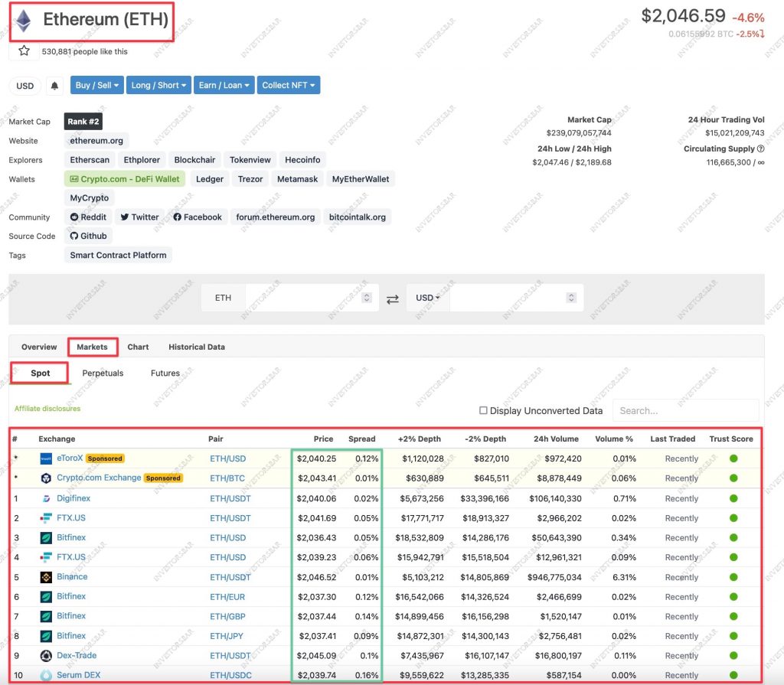
Task: Click the Ethereum diamond logo
Action: pyautogui.click(x=24, y=21)
